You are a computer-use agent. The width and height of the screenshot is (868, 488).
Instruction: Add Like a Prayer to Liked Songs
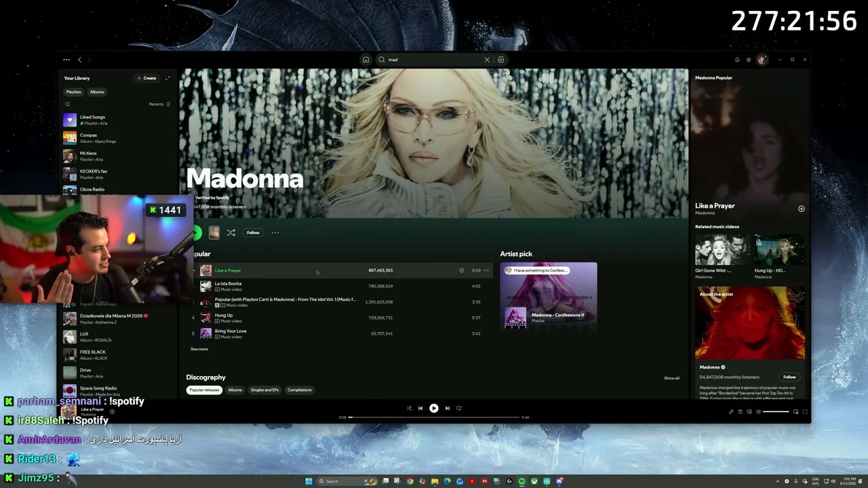click(x=462, y=270)
